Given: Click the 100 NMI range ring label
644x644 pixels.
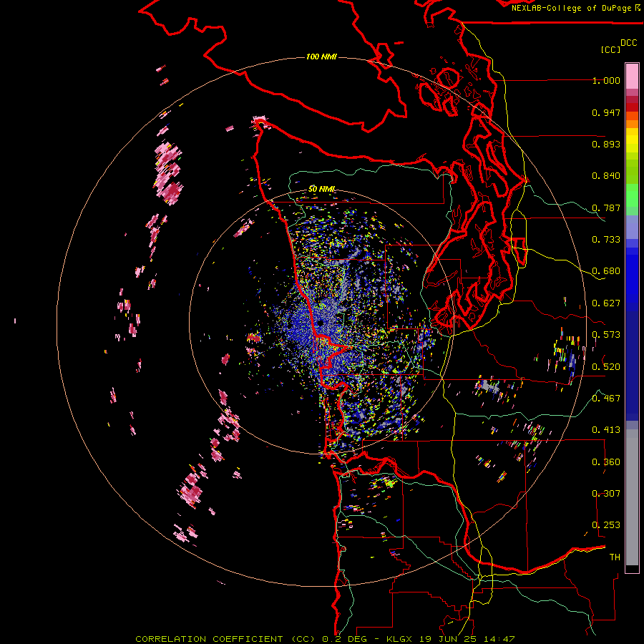Looking at the screenshot, I should tap(321, 57).
